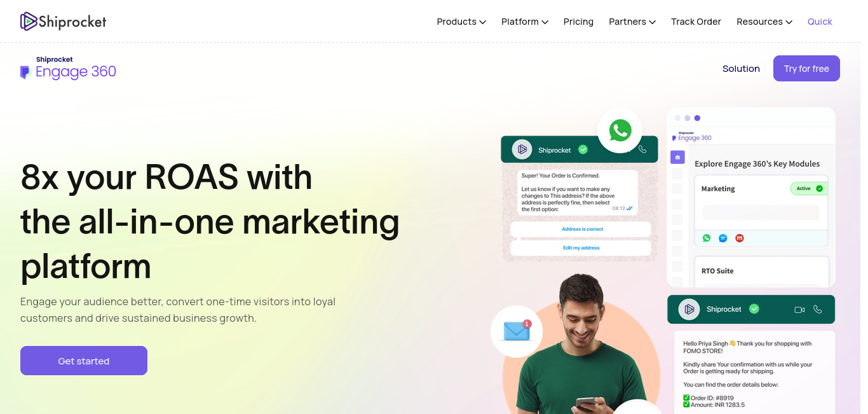This screenshot has height=414, width=868.
Task: Toggle the Active status badge in Marketing
Action: click(x=808, y=188)
